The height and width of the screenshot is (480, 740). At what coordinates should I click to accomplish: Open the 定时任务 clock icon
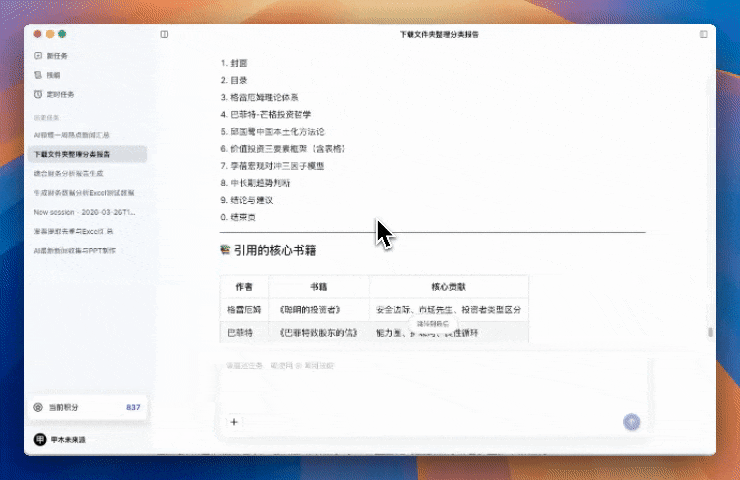pos(38,94)
